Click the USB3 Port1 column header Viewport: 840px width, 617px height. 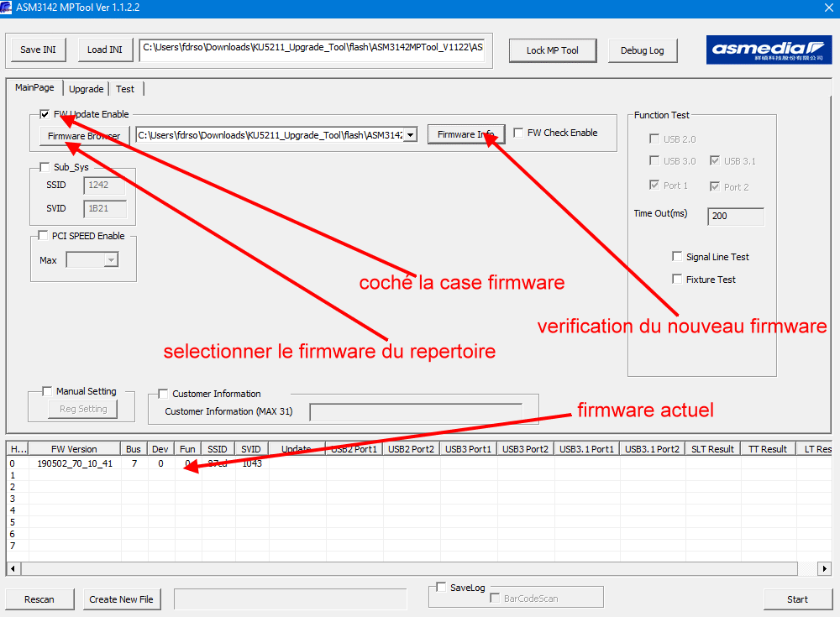click(468, 449)
